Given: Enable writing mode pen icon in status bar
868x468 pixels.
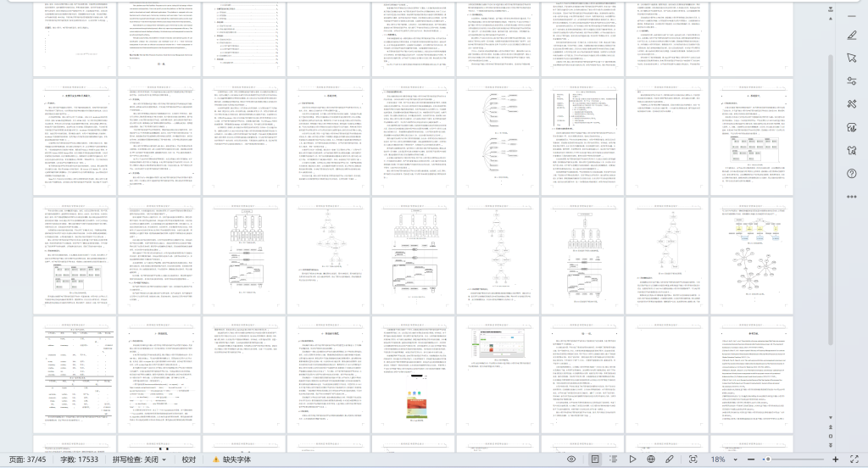Looking at the screenshot, I should (x=670, y=460).
